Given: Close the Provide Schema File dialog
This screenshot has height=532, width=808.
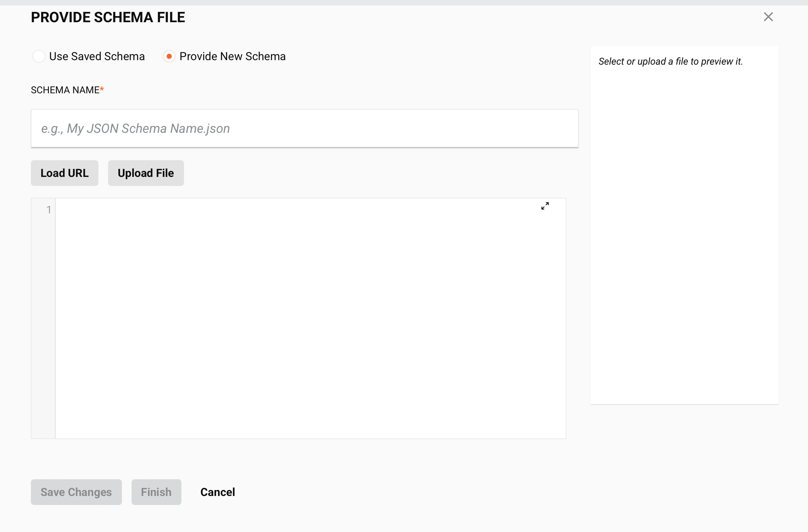Looking at the screenshot, I should 768,16.
